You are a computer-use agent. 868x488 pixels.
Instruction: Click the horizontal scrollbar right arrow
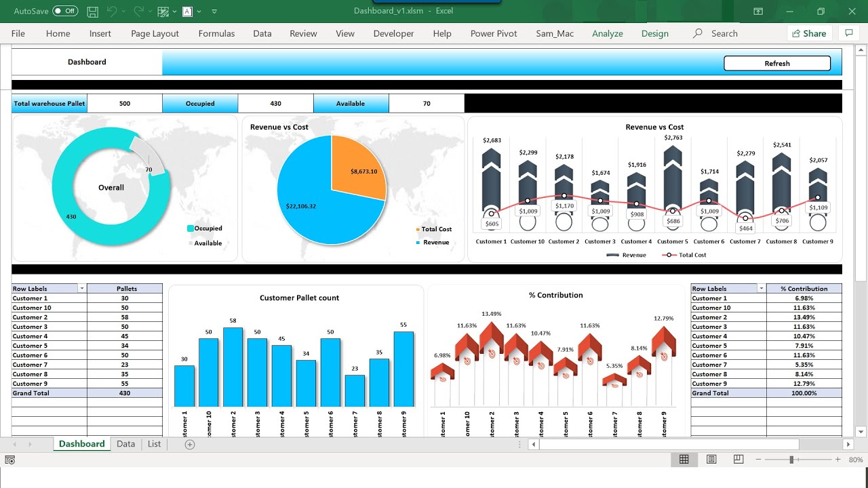[848, 445]
